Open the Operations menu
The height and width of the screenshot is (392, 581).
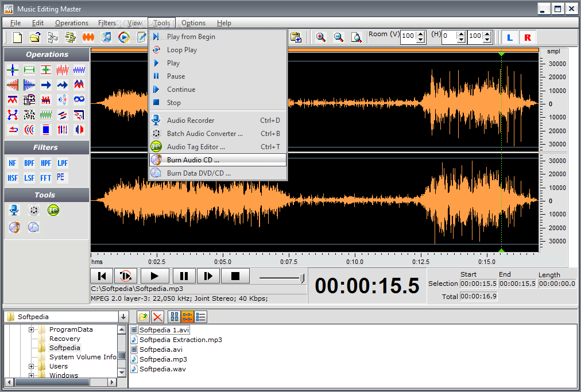(x=72, y=23)
